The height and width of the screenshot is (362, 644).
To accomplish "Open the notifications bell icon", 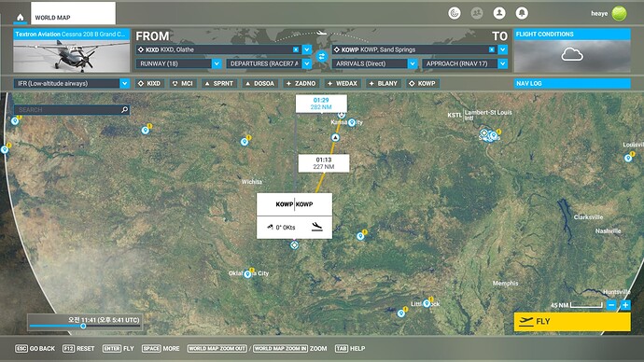I will coord(522,13).
